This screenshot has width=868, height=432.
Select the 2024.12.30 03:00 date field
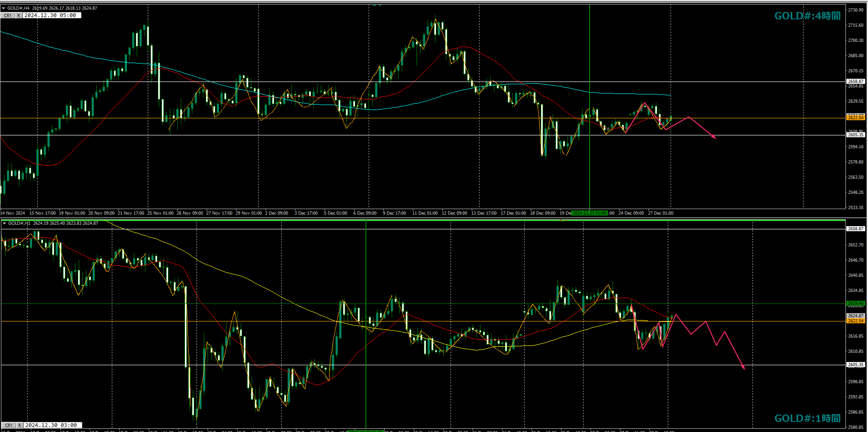53,425
